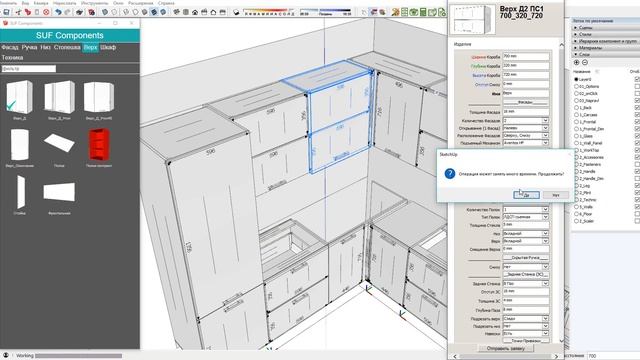Expand the Материалы tray panel
The height and width of the screenshot is (360, 640).
[605, 48]
